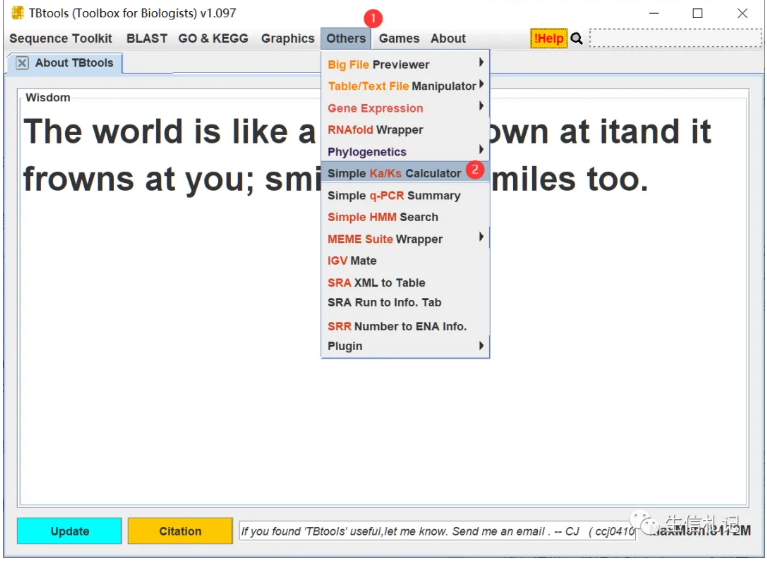Click the yellow !Help button

tap(548, 39)
